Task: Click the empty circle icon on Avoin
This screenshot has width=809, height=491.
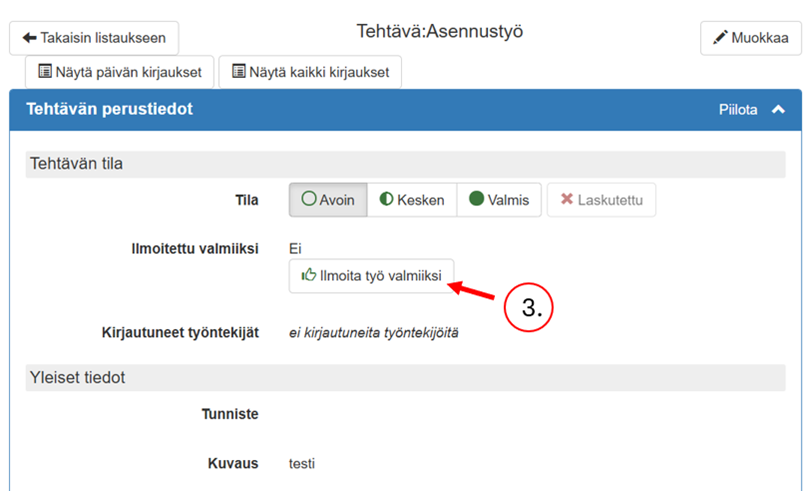Action: (x=309, y=200)
